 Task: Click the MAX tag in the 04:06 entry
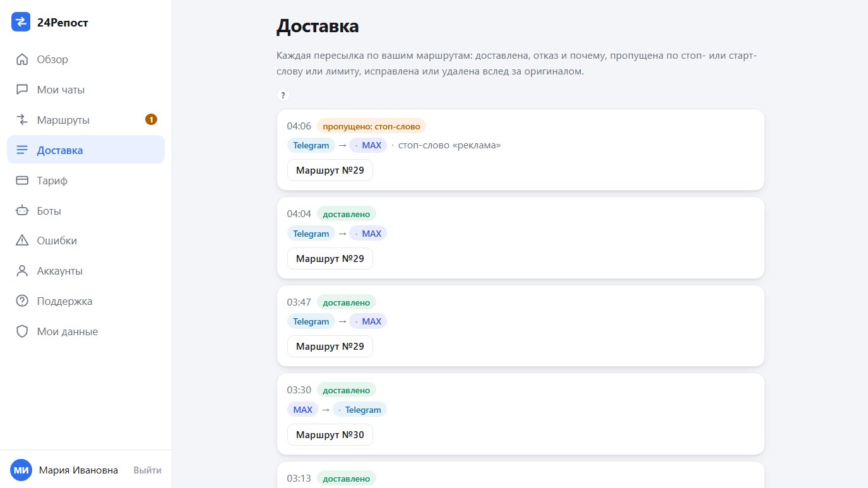(368, 145)
